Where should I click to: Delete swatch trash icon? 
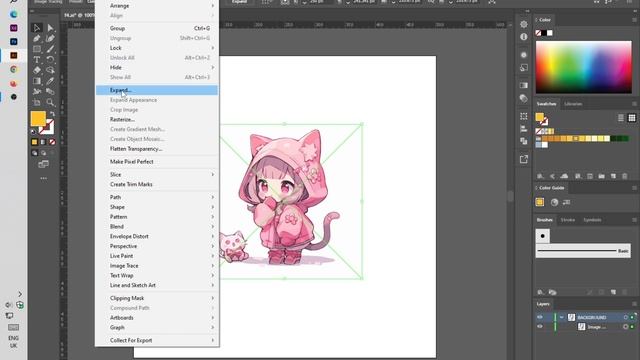pyautogui.click(x=624, y=176)
